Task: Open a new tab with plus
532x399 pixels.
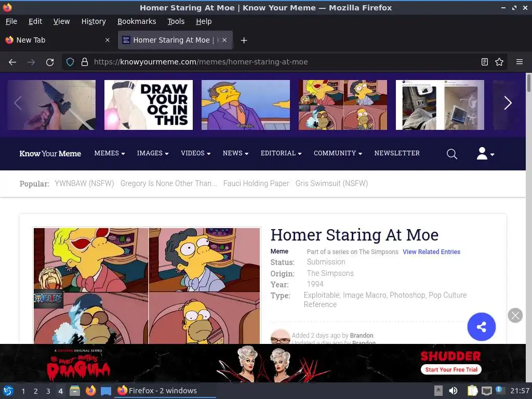Action: pos(244,41)
